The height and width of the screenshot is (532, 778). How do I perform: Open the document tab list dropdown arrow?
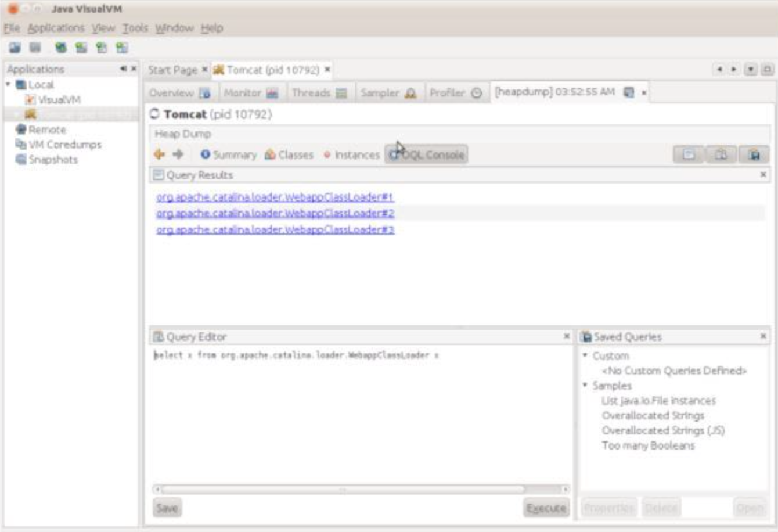pyautogui.click(x=751, y=69)
